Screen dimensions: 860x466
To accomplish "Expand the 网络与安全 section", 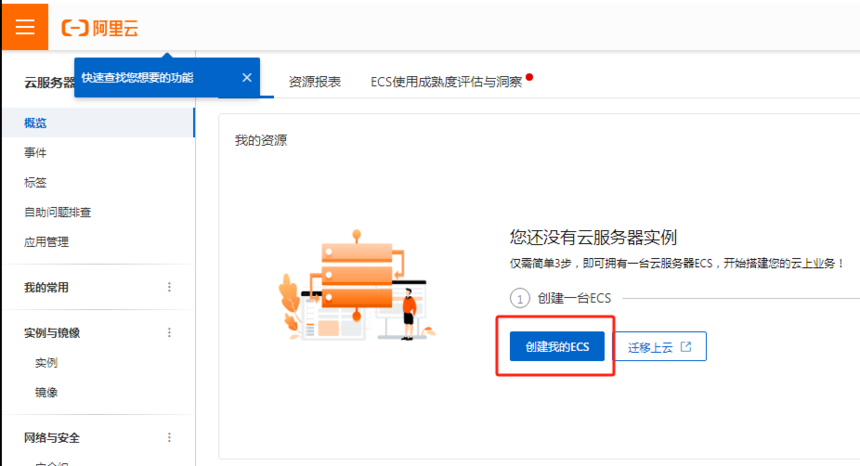I will click(x=52, y=437).
